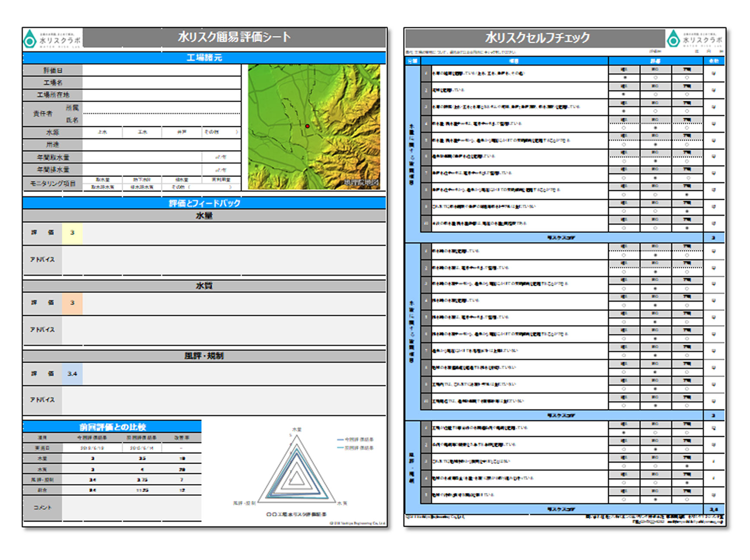Open the terrain map image
This screenshot has width=750, height=560.
[314, 127]
